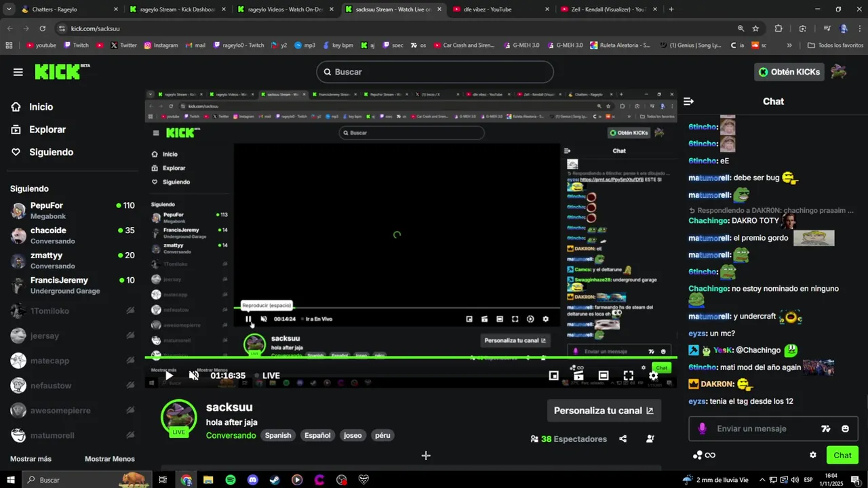Open offline channel awesomepierre
The image size is (868, 488).
pos(73,410)
